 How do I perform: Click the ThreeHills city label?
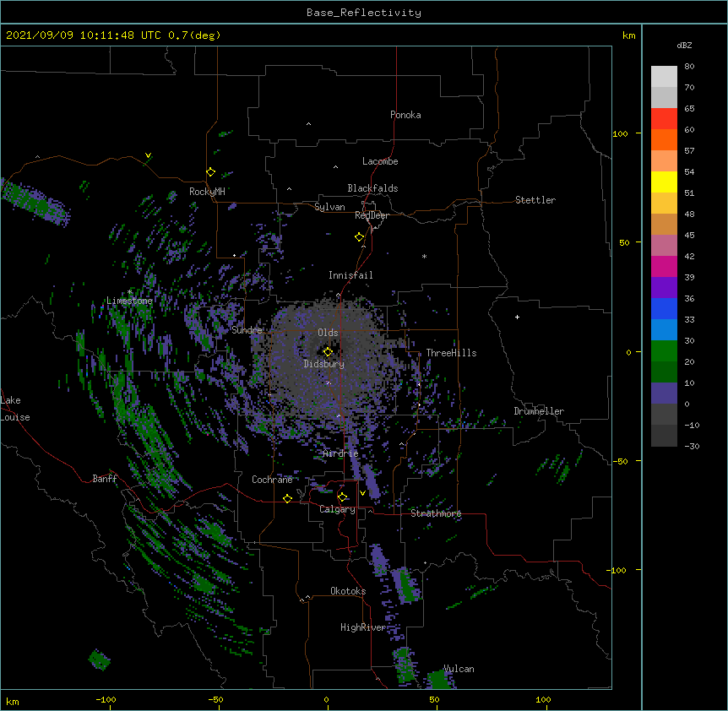coord(451,353)
